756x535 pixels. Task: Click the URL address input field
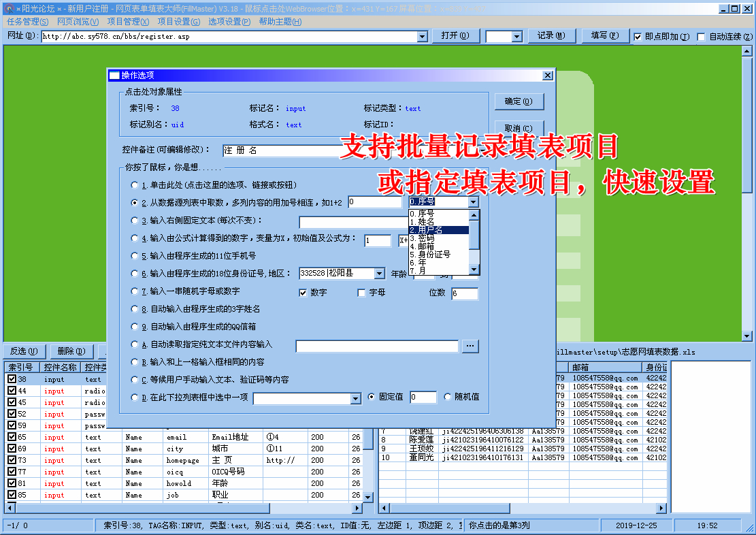click(x=204, y=35)
